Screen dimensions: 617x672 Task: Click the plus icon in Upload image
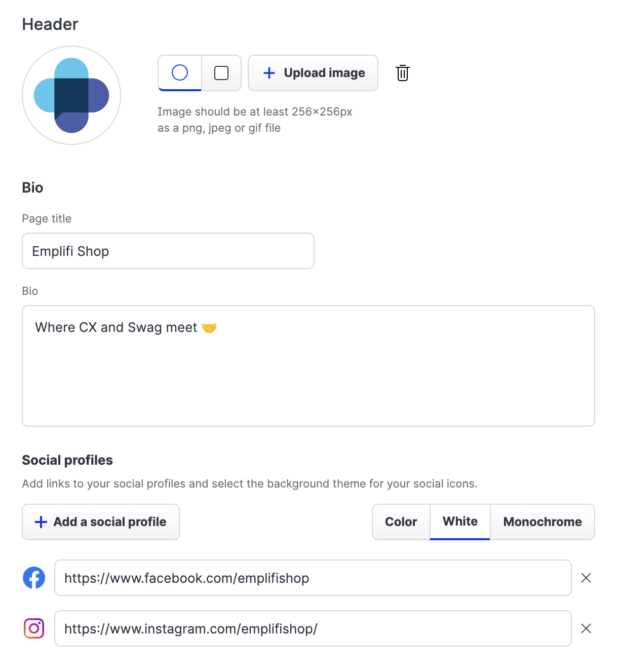point(269,73)
